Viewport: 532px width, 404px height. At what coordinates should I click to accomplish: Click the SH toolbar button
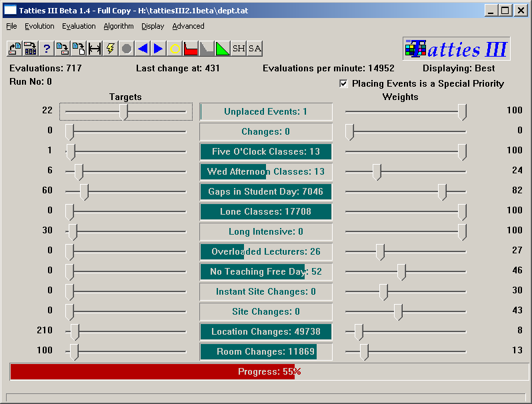tap(239, 49)
